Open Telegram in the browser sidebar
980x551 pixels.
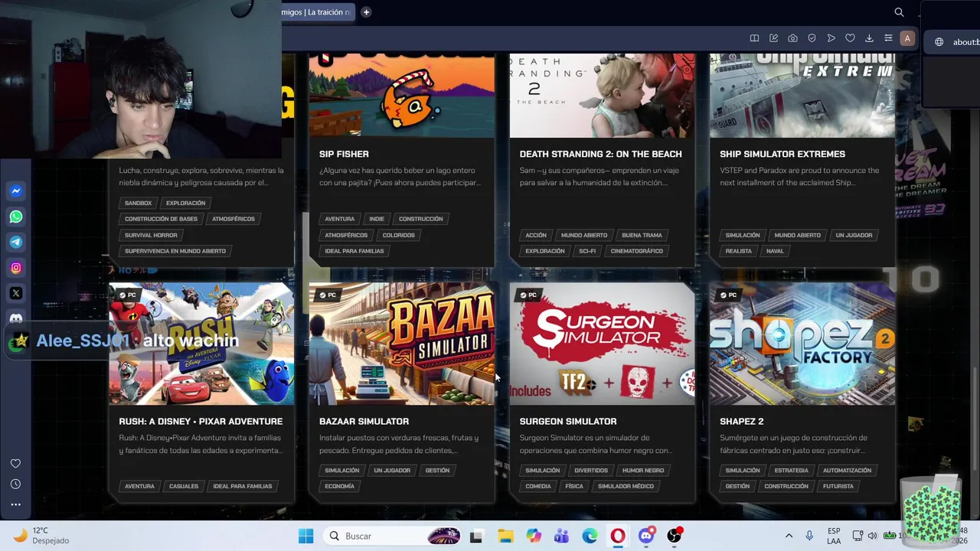16,242
